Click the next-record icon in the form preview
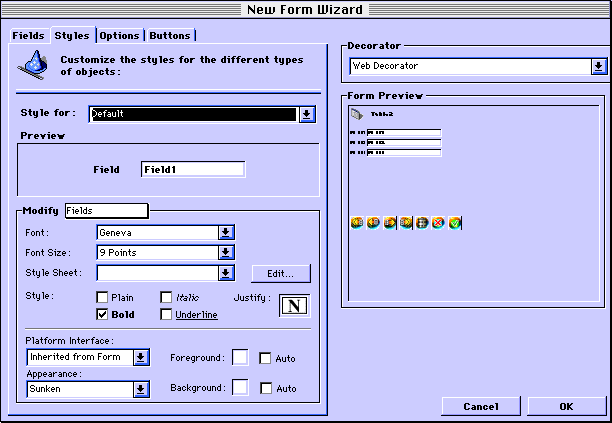Screen dimensions: 612x423 390,222
